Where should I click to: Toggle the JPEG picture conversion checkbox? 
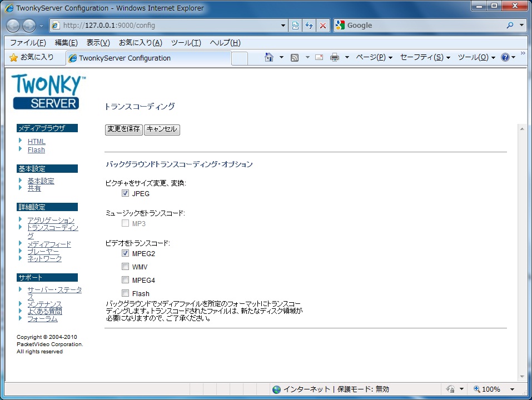(125, 193)
